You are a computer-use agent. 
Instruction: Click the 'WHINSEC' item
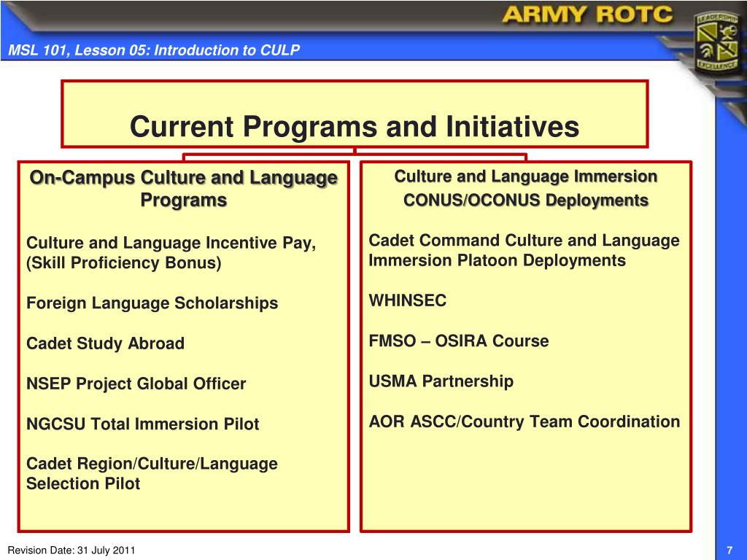tap(408, 300)
